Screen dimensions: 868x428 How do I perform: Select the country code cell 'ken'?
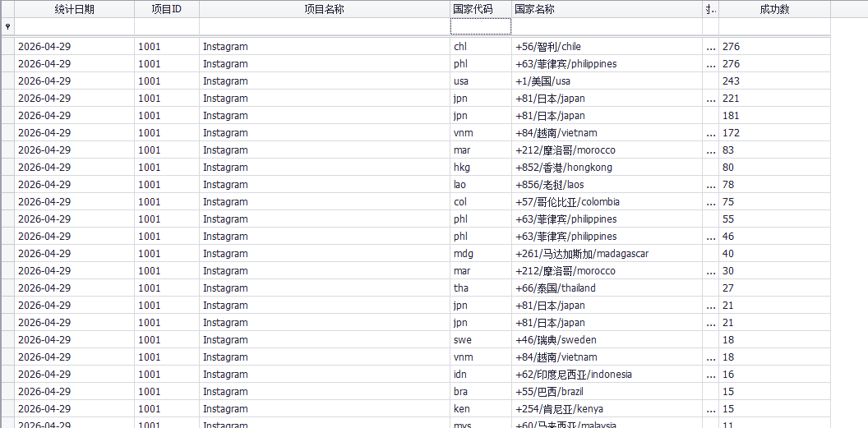tap(481, 408)
